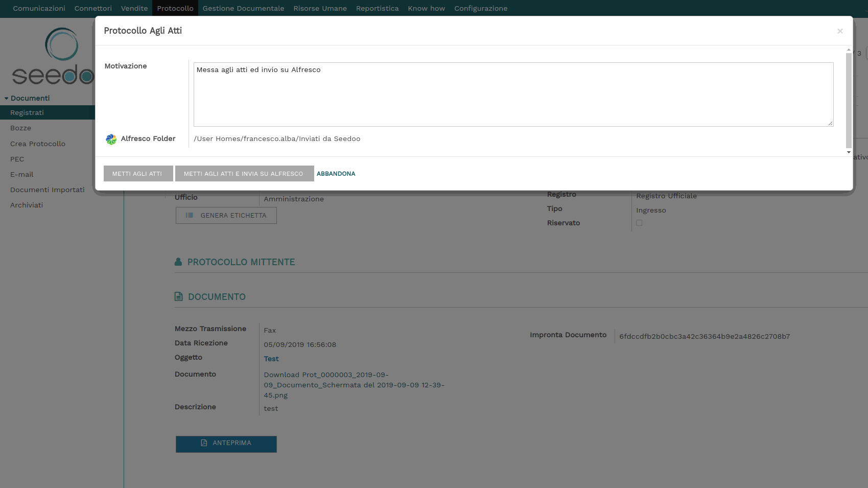The height and width of the screenshot is (488, 868).
Task: Open the Reportistica menu
Action: (378, 8)
